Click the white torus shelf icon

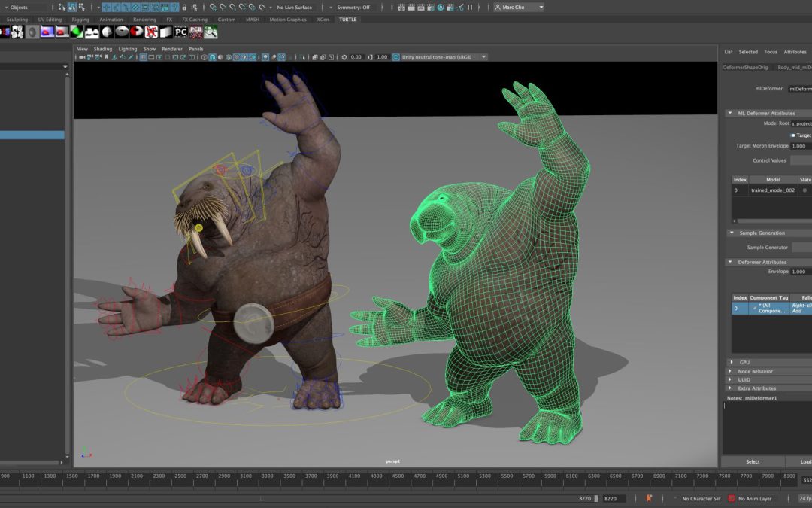coord(122,32)
